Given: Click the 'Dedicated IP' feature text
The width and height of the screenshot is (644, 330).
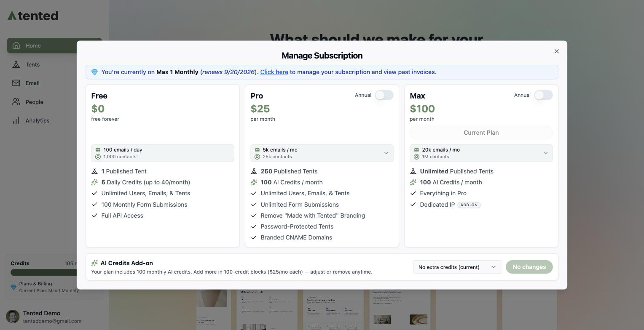Looking at the screenshot, I should pyautogui.click(x=437, y=205).
